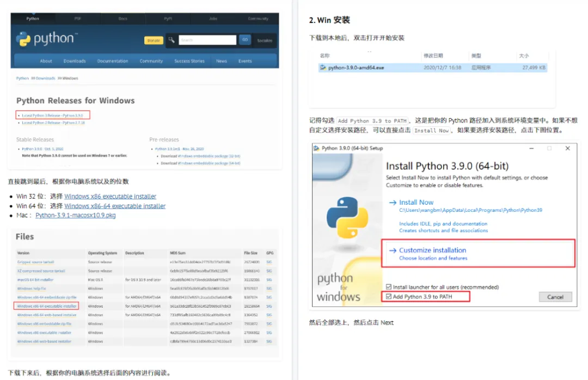The height and width of the screenshot is (380, 588).
Task: Open the top-bar Python tab
Action: pyautogui.click(x=33, y=19)
